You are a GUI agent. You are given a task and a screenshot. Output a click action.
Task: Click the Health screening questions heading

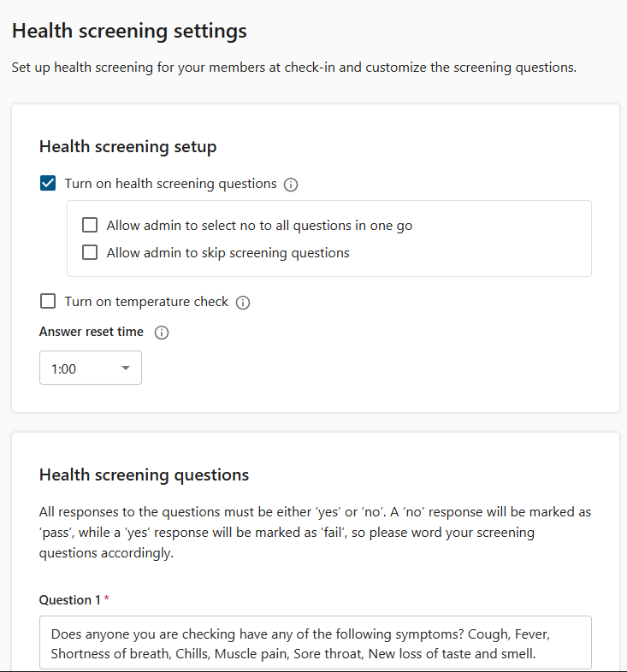[144, 475]
